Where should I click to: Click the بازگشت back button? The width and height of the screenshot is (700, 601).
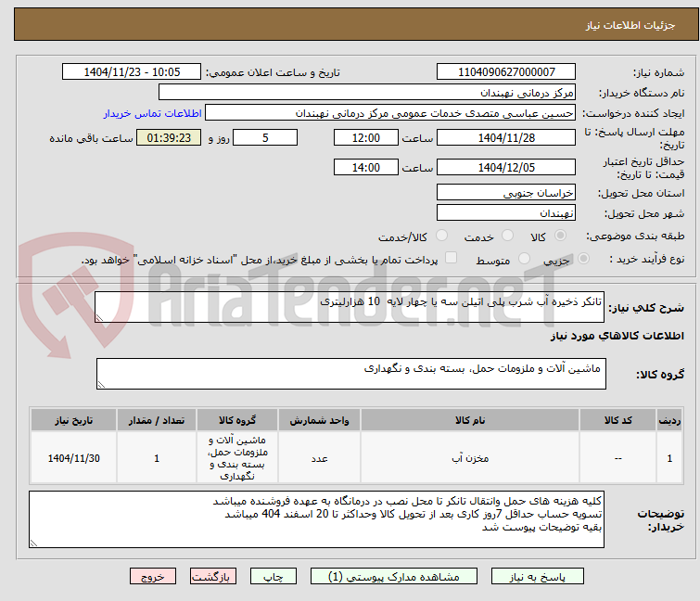coord(212,577)
